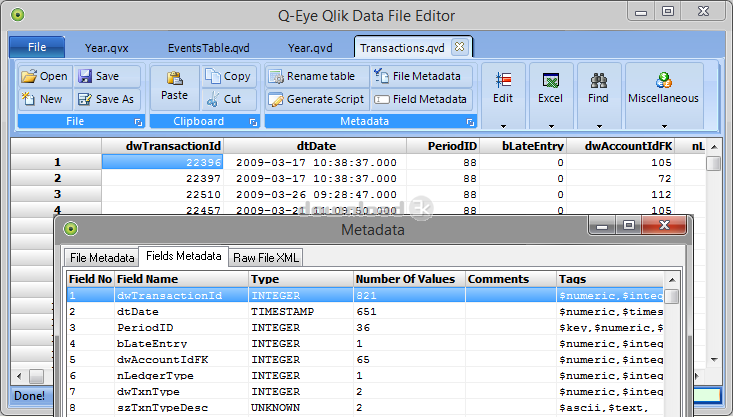733x417 pixels.
Task: Open the Miscellaneous menu
Action: [663, 95]
